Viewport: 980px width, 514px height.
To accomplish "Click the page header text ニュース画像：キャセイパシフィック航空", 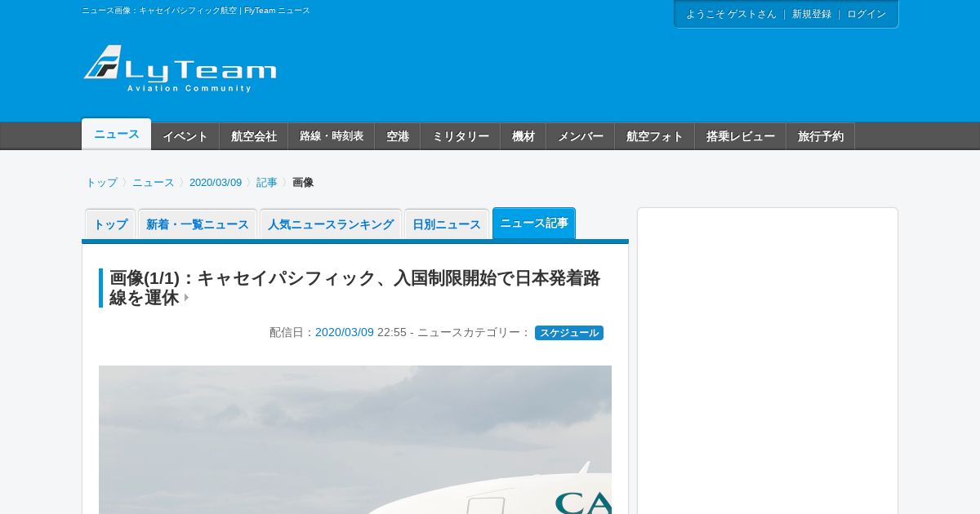I will [196, 11].
